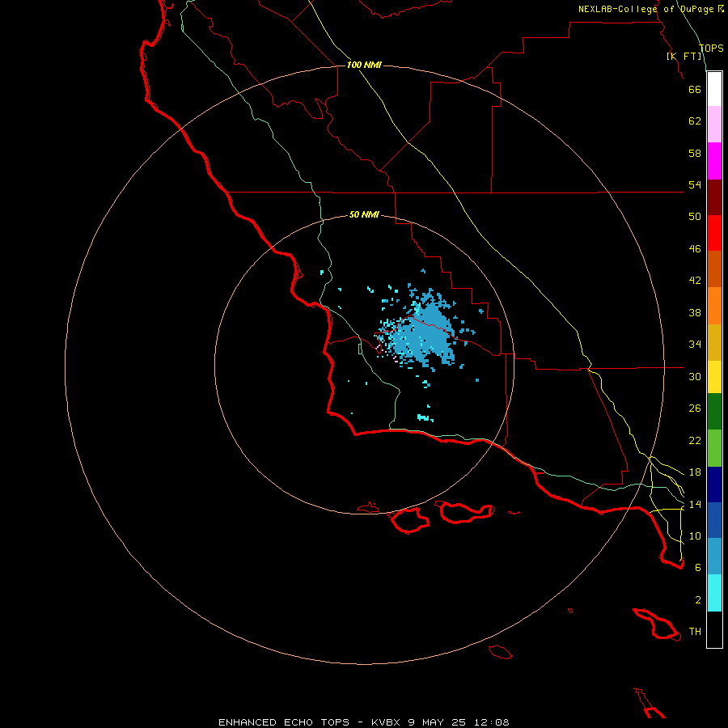The width and height of the screenshot is (728, 728).
Task: Click the legend value 14
Action: [x=695, y=504]
